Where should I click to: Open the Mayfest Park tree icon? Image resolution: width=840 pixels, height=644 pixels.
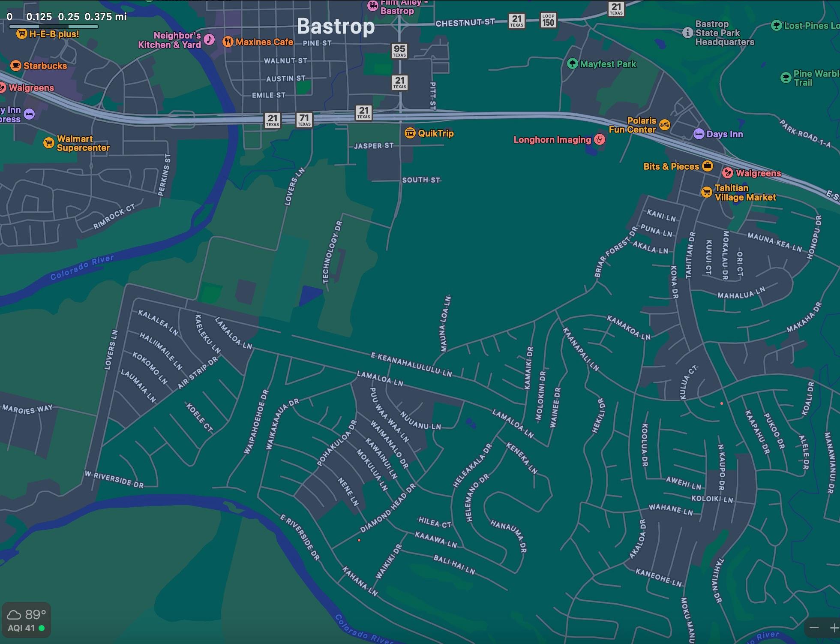tap(572, 64)
